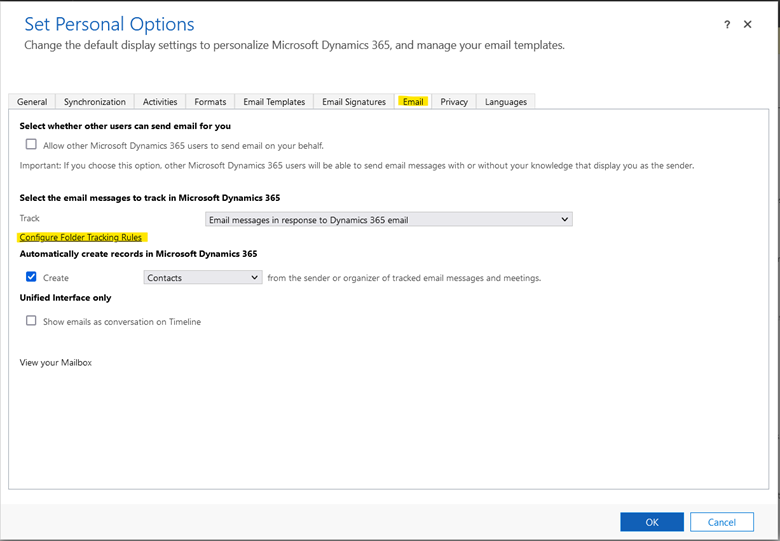Toggle Show emails as conversation on Timeline

click(x=31, y=321)
